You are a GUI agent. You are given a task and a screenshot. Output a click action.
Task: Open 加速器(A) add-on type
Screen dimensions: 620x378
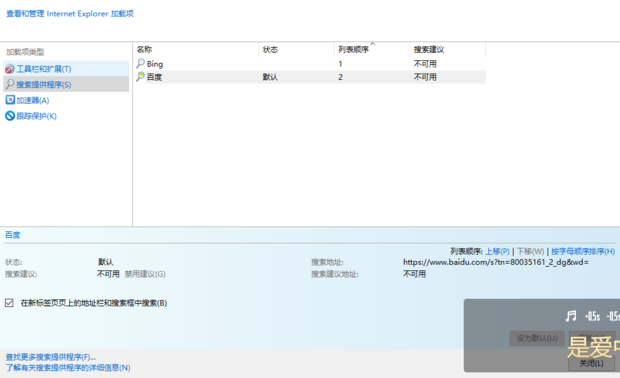click(x=32, y=100)
